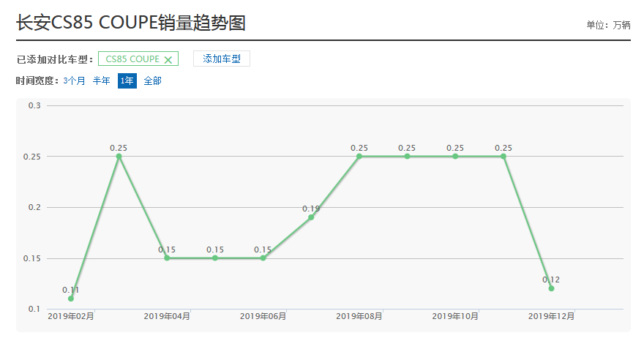
Task: Remove CS85 COUPE with the X icon
Action: pos(168,60)
